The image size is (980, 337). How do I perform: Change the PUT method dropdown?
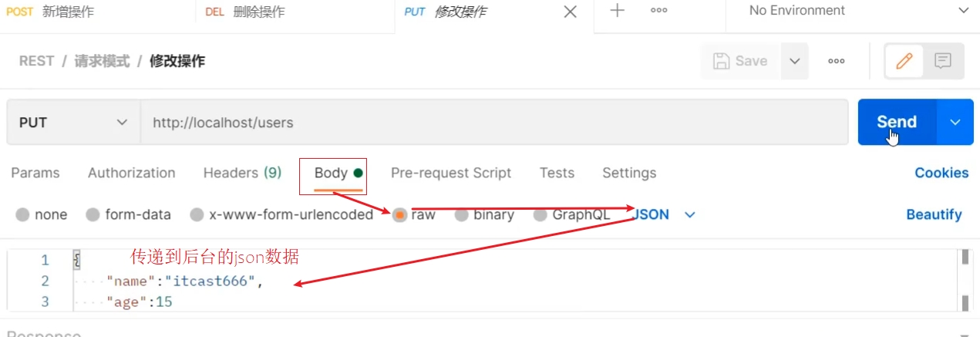coord(73,122)
